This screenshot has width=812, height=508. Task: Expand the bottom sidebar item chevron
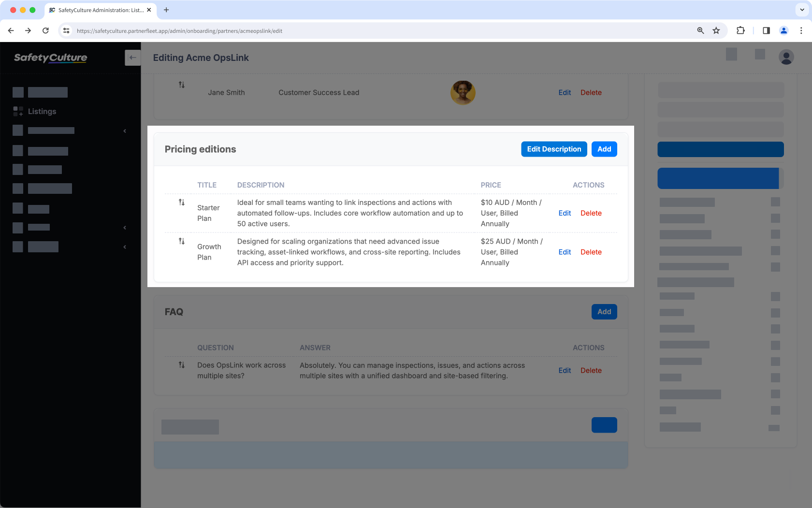pos(125,247)
